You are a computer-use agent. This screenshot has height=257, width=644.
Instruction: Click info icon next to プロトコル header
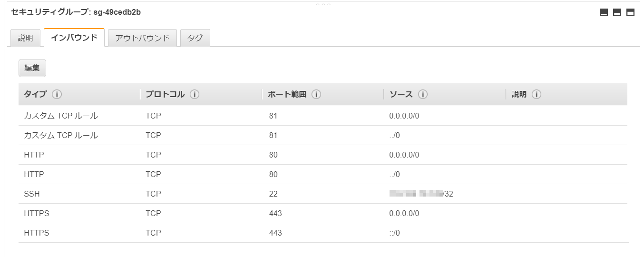[194, 94]
